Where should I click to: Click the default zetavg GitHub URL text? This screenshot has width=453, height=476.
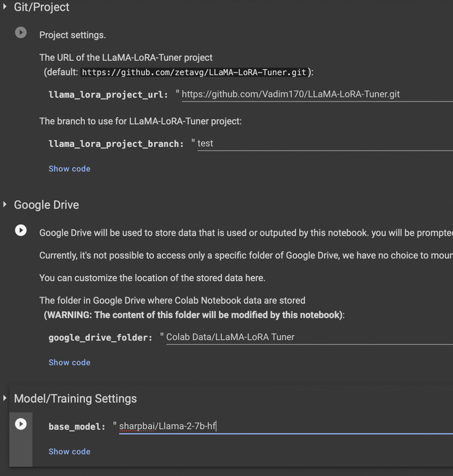(x=194, y=73)
